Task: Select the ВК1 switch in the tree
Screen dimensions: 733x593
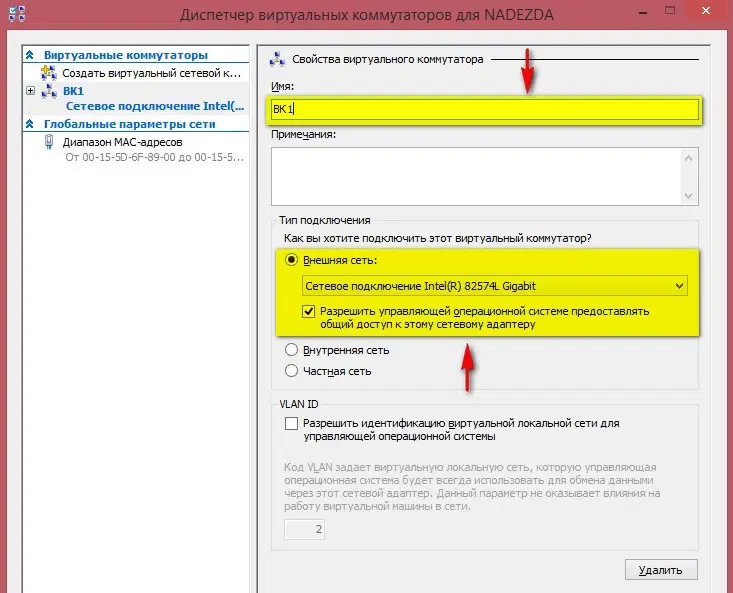Action: (73, 91)
